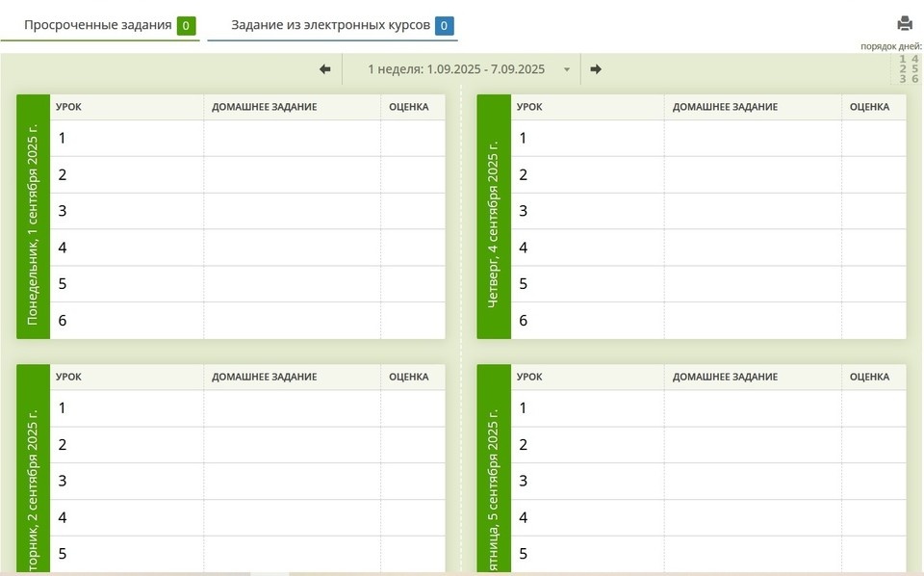Screen dimensions: 924x576
Task: Open the week selection dropdown
Action: 461,69
